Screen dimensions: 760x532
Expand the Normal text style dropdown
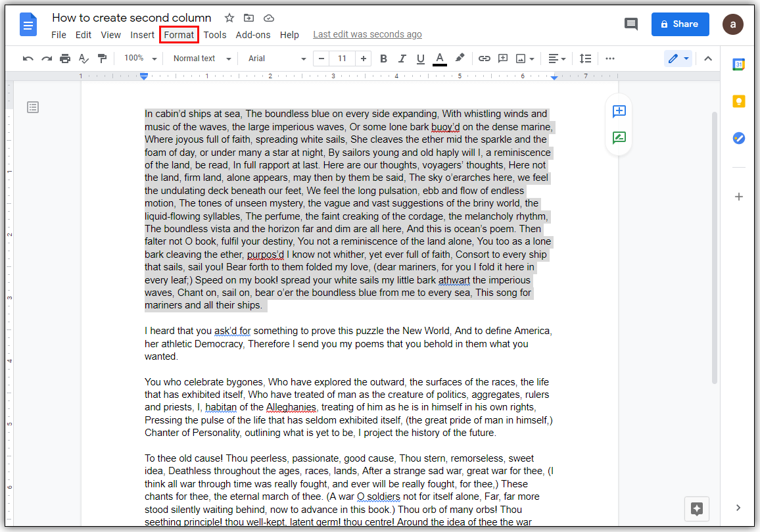[202, 59]
